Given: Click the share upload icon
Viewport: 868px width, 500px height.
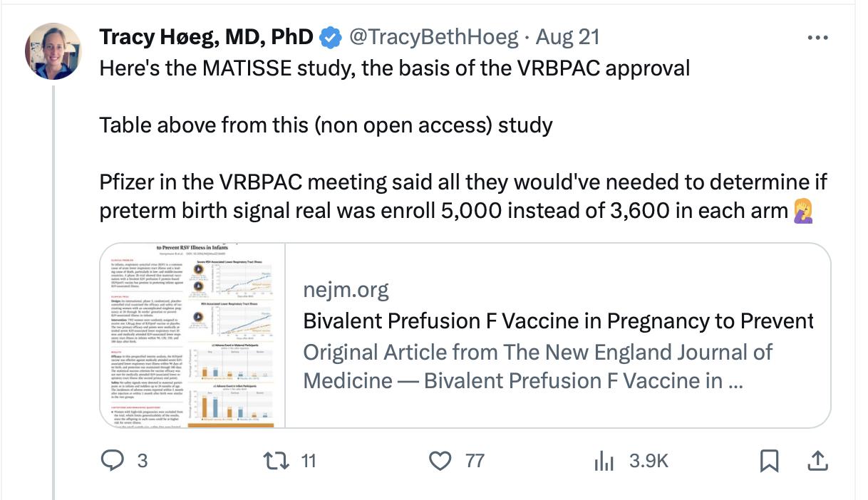Looking at the screenshot, I should (817, 461).
